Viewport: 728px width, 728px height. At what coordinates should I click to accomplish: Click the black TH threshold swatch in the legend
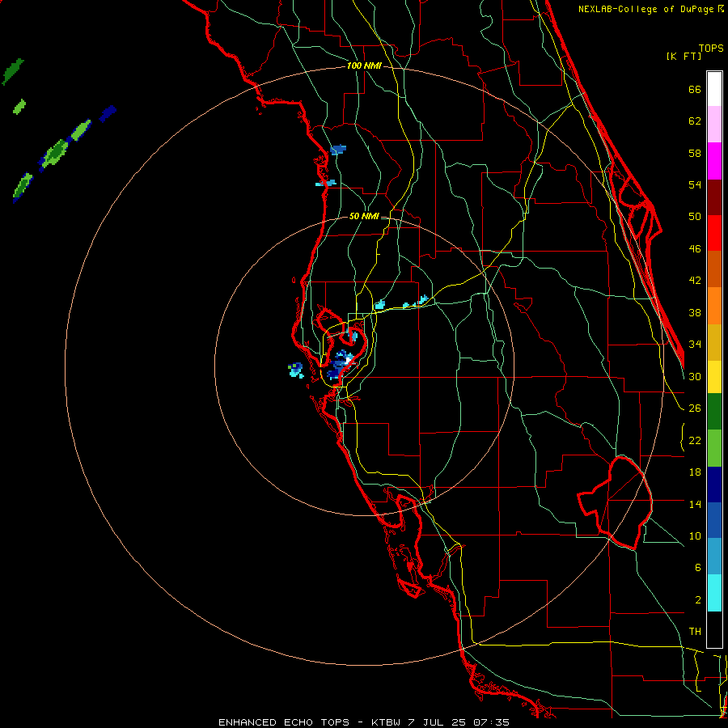click(714, 629)
